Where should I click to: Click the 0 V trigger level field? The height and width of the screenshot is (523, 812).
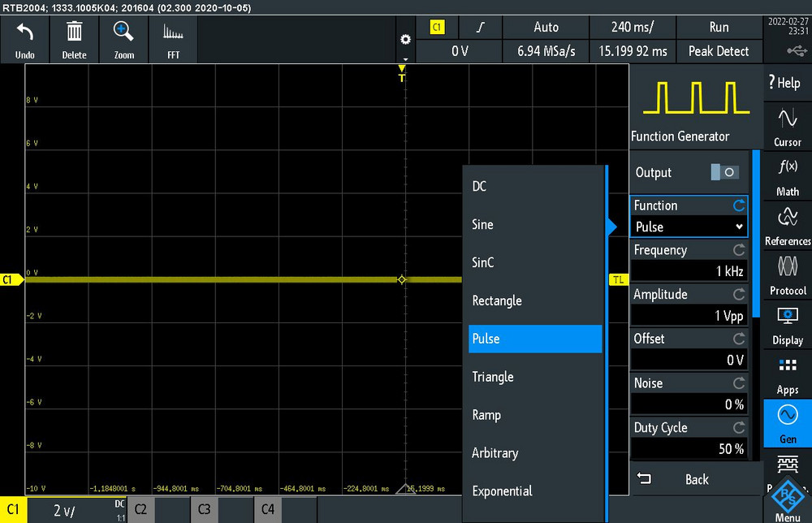tap(459, 51)
